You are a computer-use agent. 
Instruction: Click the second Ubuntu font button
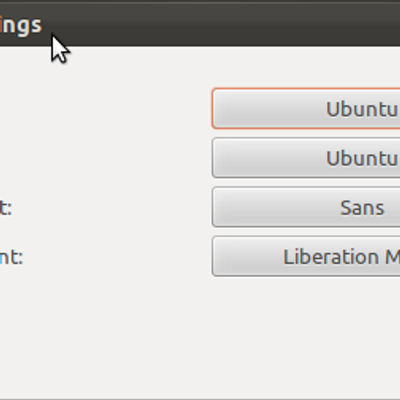306,158
